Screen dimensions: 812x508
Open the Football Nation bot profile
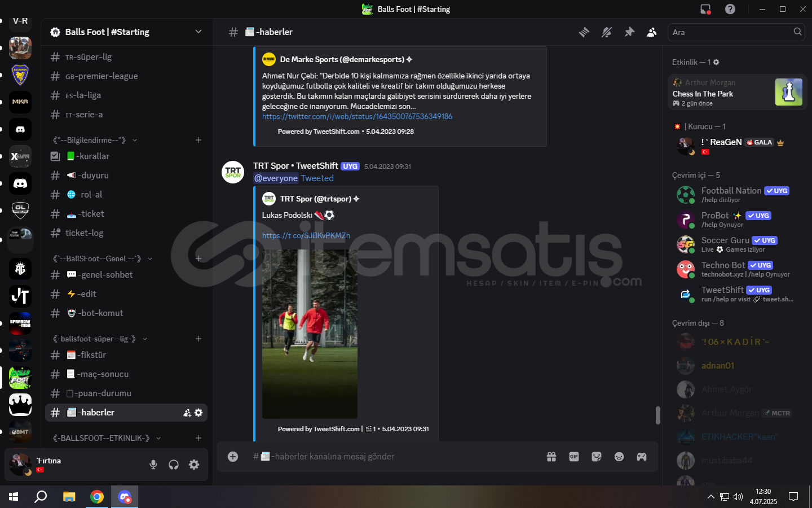coord(737,195)
